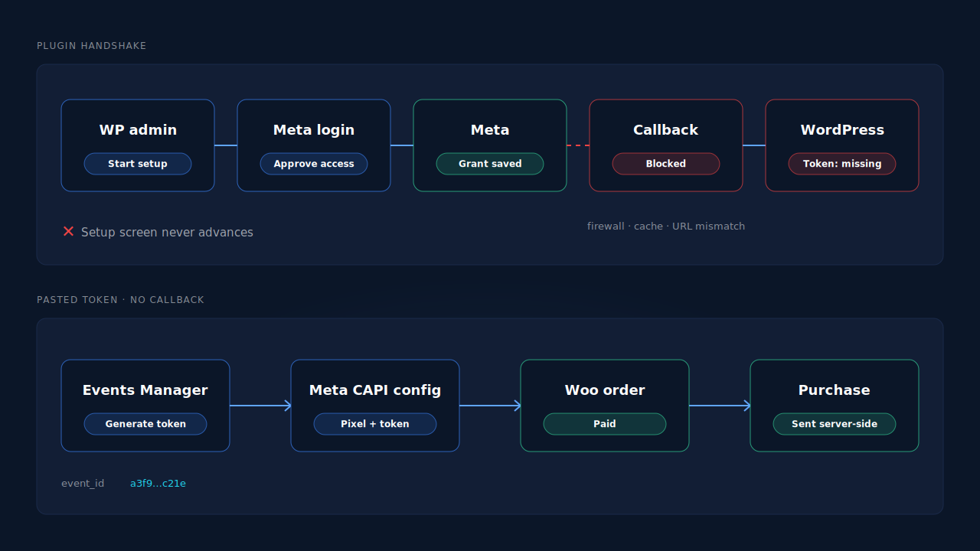The image size is (980, 551).
Task: Select the WordPress node title
Action: click(x=842, y=130)
